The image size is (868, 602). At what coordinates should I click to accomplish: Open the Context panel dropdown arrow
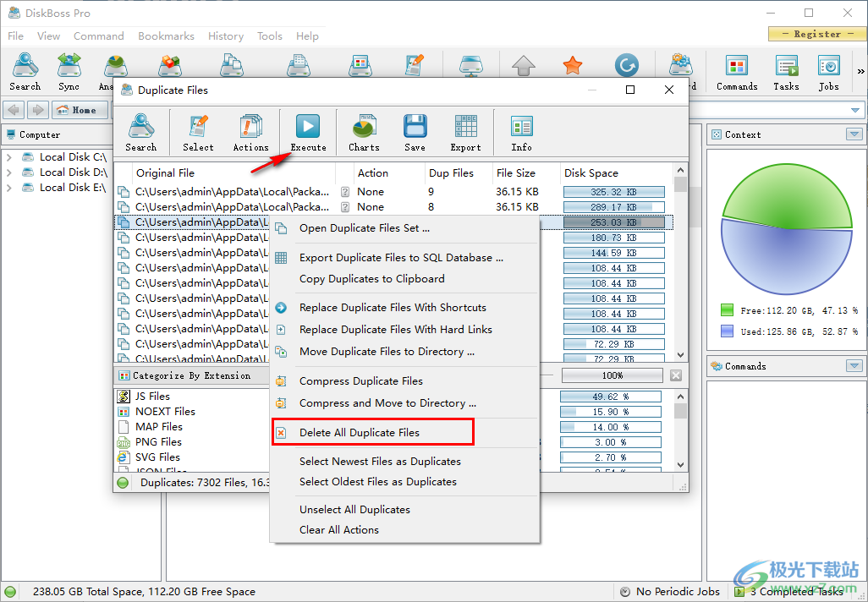854,134
